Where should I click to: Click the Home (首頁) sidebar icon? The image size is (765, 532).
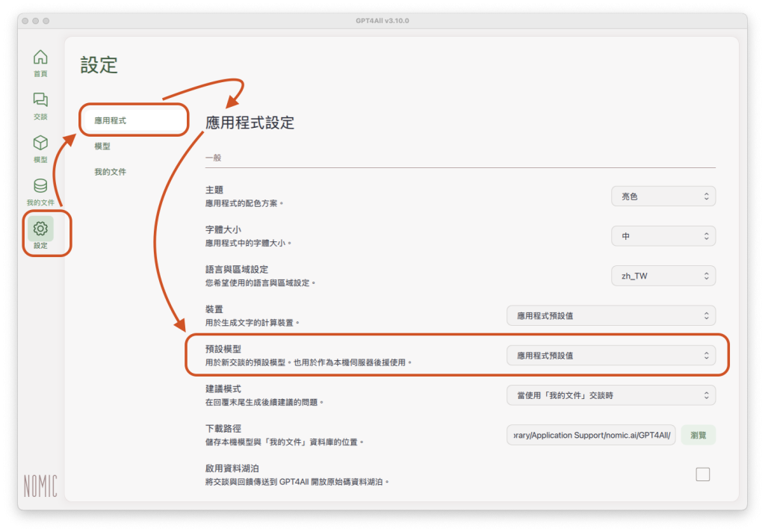[x=40, y=58]
